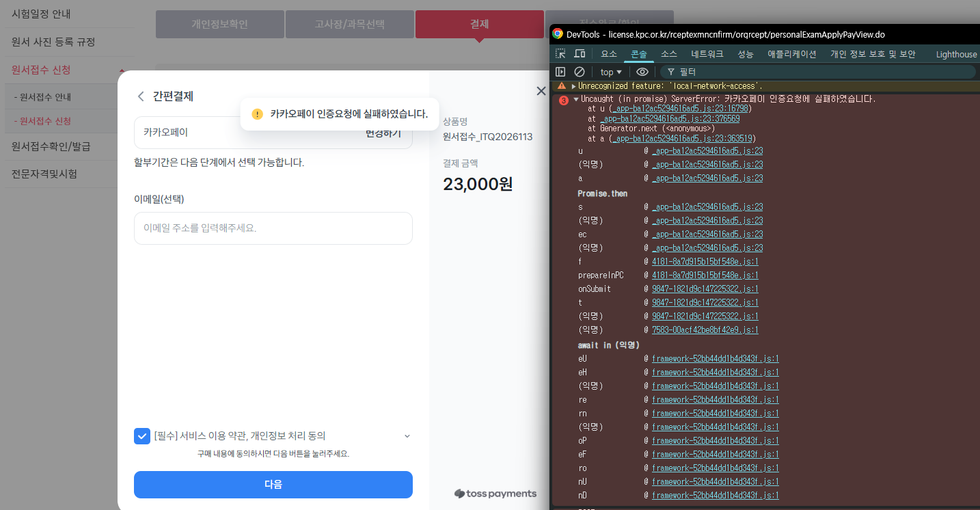The image size is (980, 510).
Task: Open the - 원서접수 안내 submenu item
Action: (x=42, y=97)
